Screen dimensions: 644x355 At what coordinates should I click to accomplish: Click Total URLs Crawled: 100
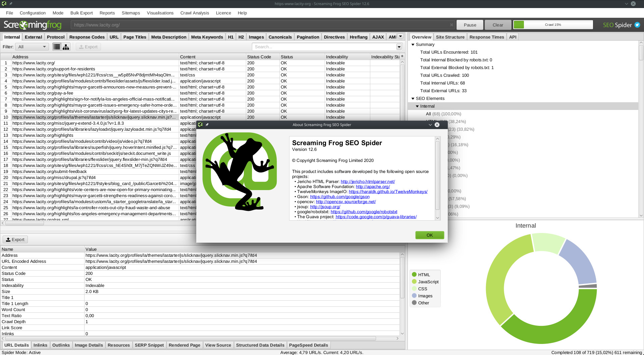[444, 75]
